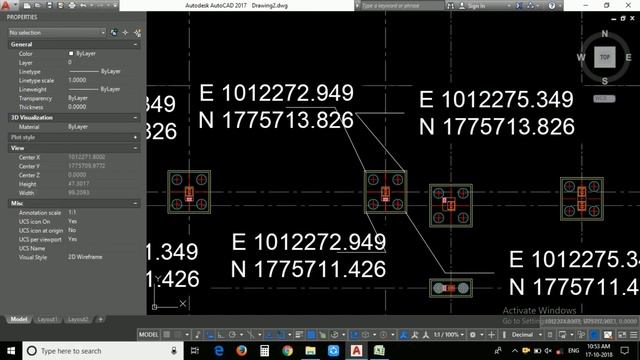Image resolution: width=640 pixels, height=360 pixels.
Task: Open the Sign In dropdown arrow
Action: coord(509,6)
